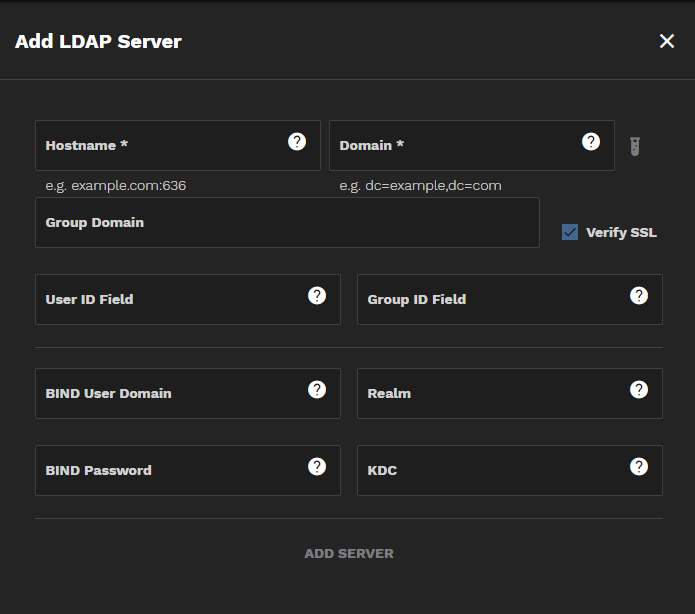Select the Group Domain input box
Screen dimensions: 695x614
point(287,223)
